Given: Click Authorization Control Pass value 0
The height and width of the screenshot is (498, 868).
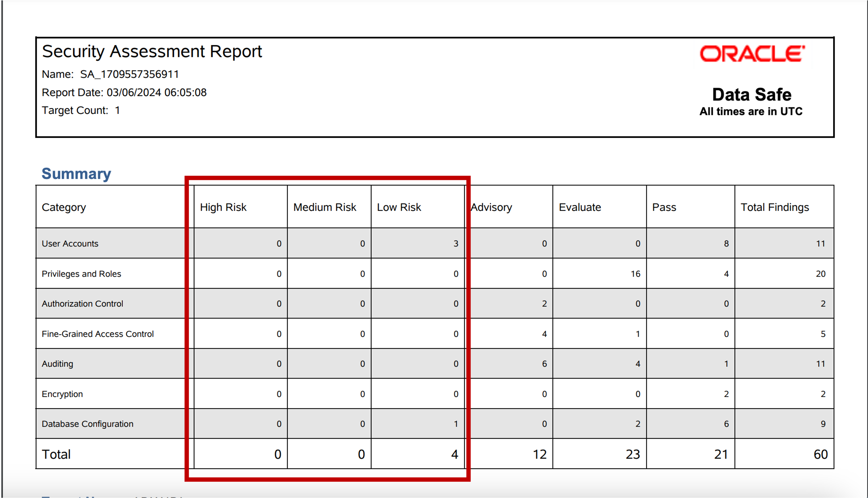Looking at the screenshot, I should point(726,304).
